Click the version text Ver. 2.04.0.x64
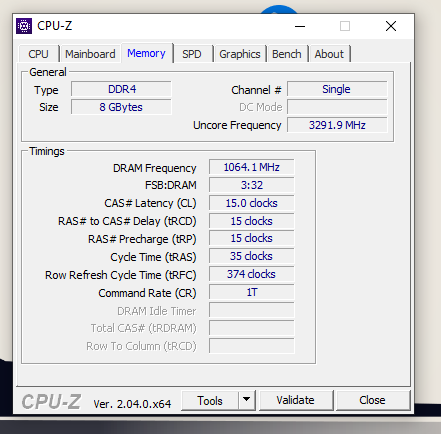 click(x=132, y=404)
